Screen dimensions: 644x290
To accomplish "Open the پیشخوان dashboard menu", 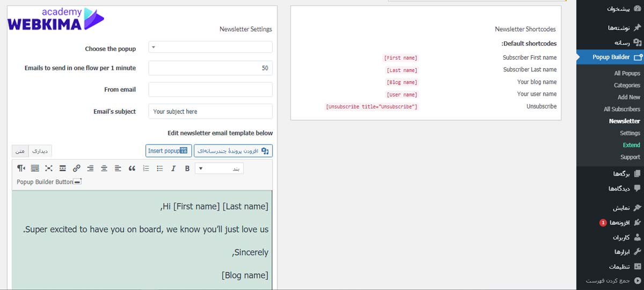I will point(610,9).
